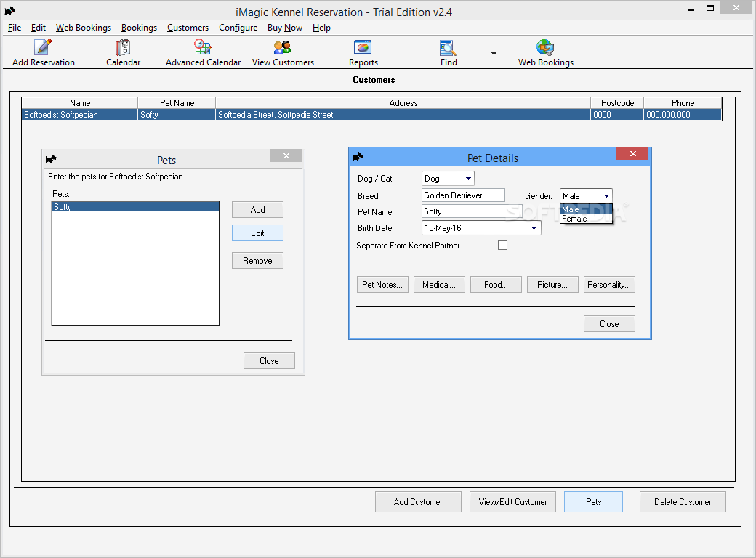Open the Calendar toolbar icon
The height and width of the screenshot is (558, 756).
[123, 47]
